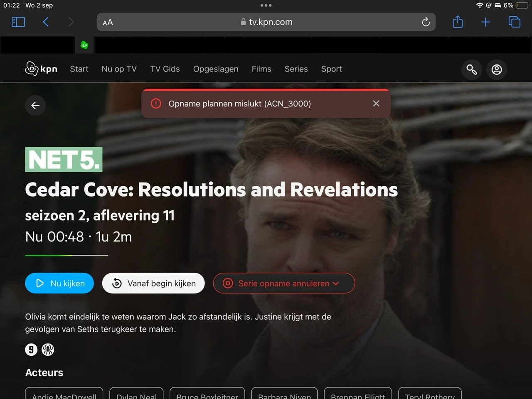
Task: Open the user profile icon
Action: [x=497, y=69]
